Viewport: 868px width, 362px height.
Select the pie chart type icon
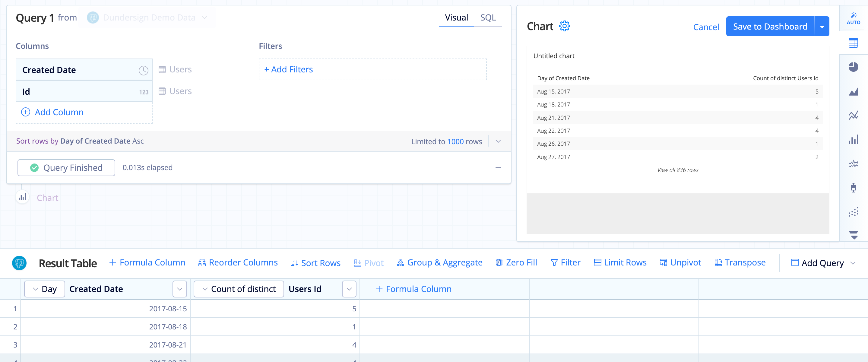(853, 67)
